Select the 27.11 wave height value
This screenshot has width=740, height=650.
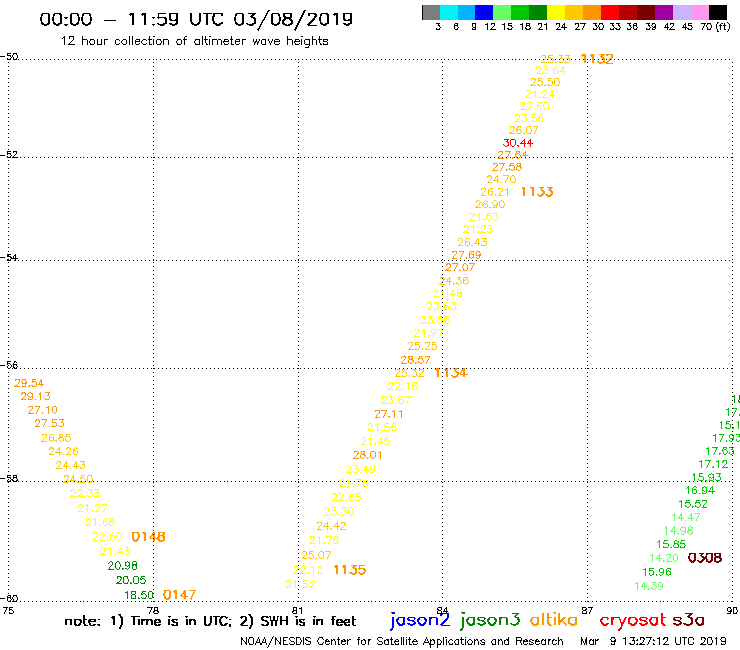tap(389, 414)
